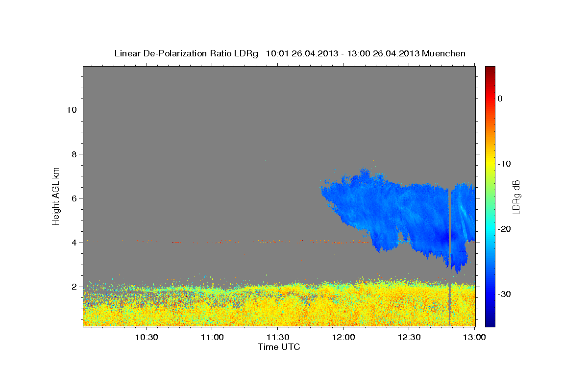Click the dark blue bottom of the colorbar
The image size is (588, 392).
(490, 321)
